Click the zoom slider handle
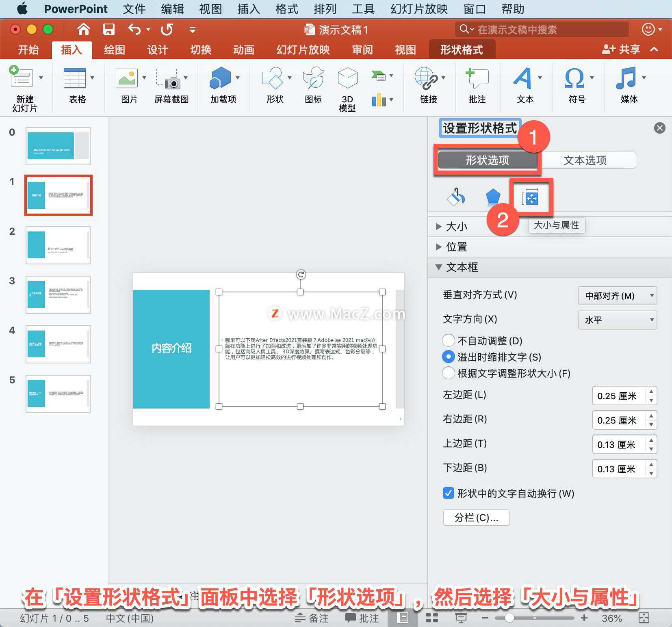The image size is (672, 627). coord(509,618)
